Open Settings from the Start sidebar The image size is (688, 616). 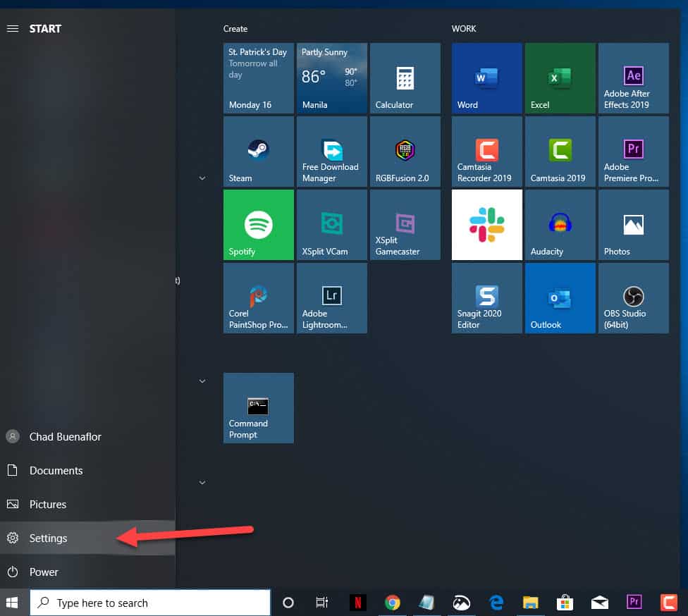[x=87, y=538]
